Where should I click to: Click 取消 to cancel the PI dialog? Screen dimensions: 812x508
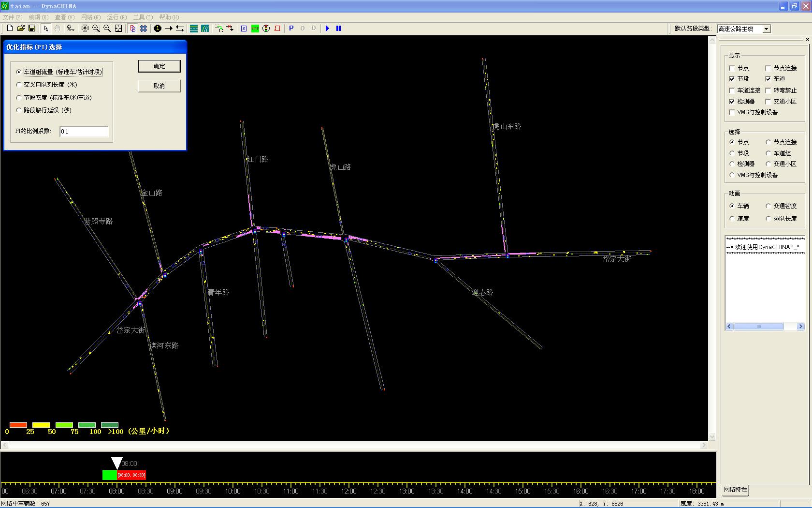[x=159, y=86]
